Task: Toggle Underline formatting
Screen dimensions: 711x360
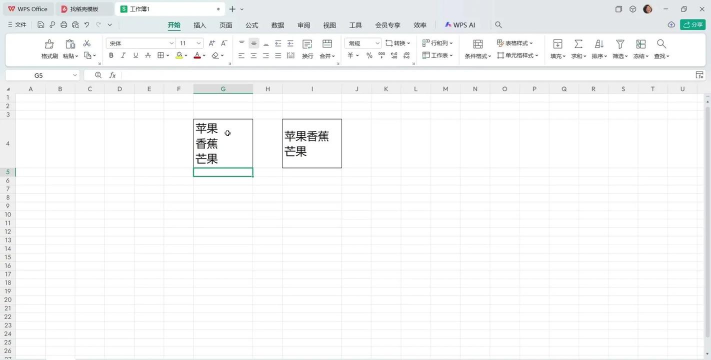Action: pyautogui.click(x=136, y=55)
